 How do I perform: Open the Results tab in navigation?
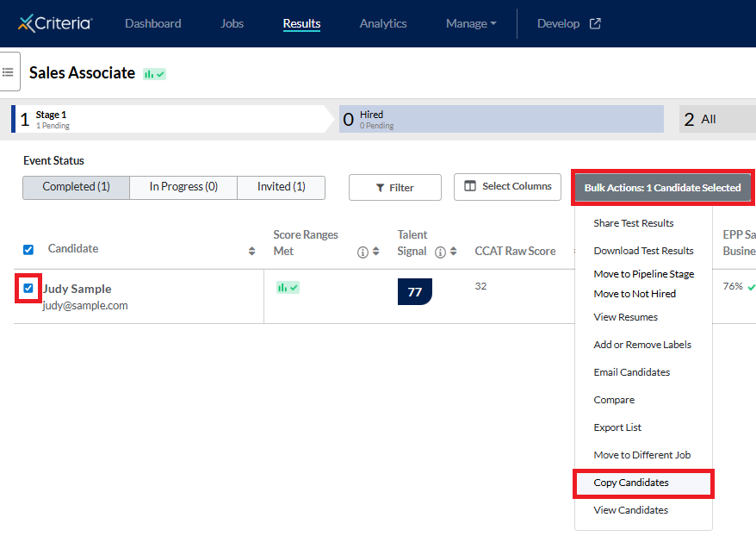302,23
